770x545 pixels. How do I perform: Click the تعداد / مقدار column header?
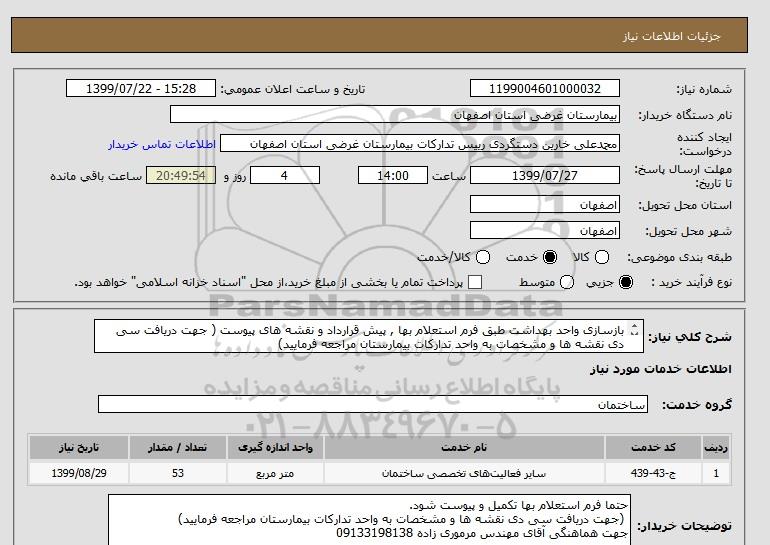tap(178, 447)
